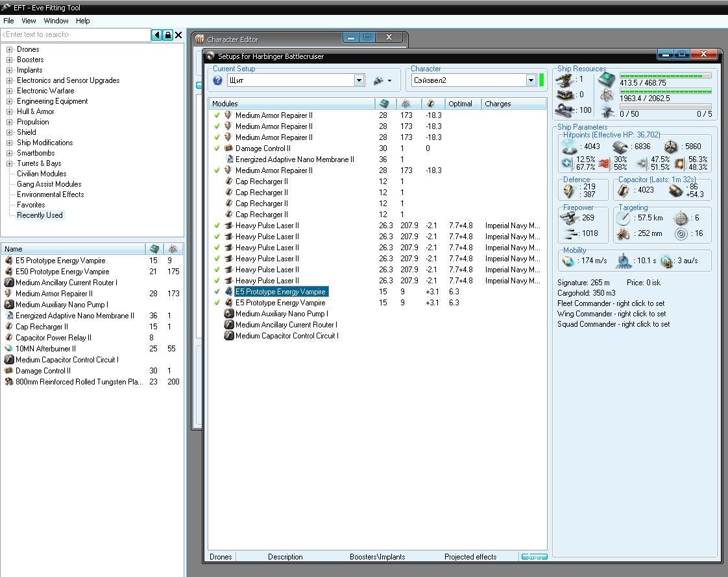Toggle checkmark of first Medium Armor Repairer II
The width and height of the screenshot is (728, 577).
217,115
